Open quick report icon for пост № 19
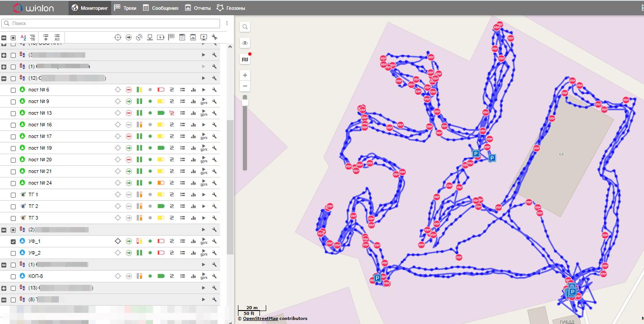The width and height of the screenshot is (644, 324). (193, 148)
